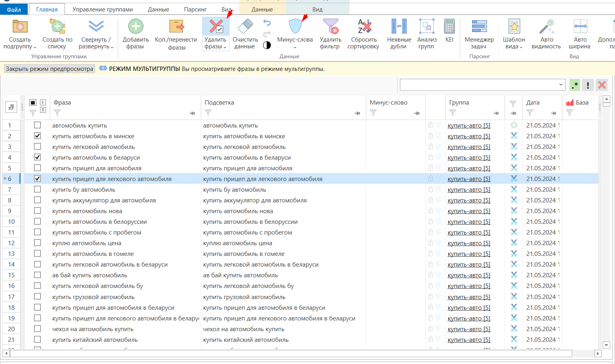Image resolution: width=615 pixels, height=364 pixels.
Task: Expand Свернуть / развернуть dropdown
Action: (x=112, y=47)
